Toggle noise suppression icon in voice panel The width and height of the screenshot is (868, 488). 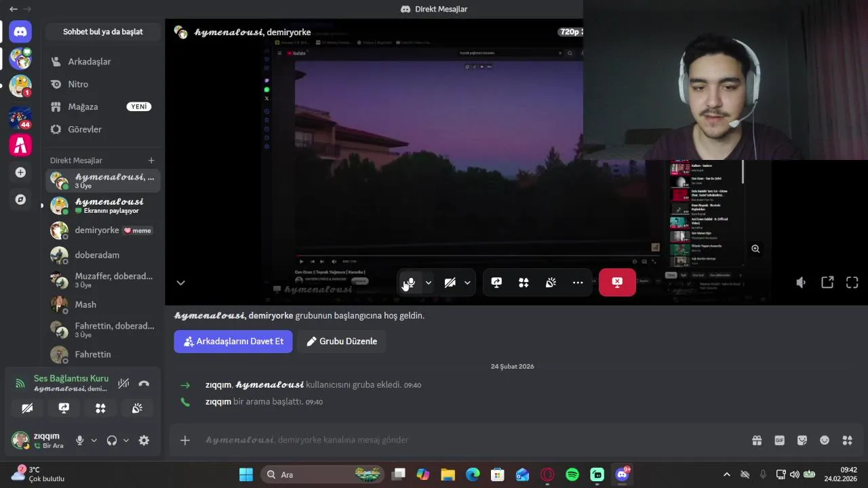(123, 384)
